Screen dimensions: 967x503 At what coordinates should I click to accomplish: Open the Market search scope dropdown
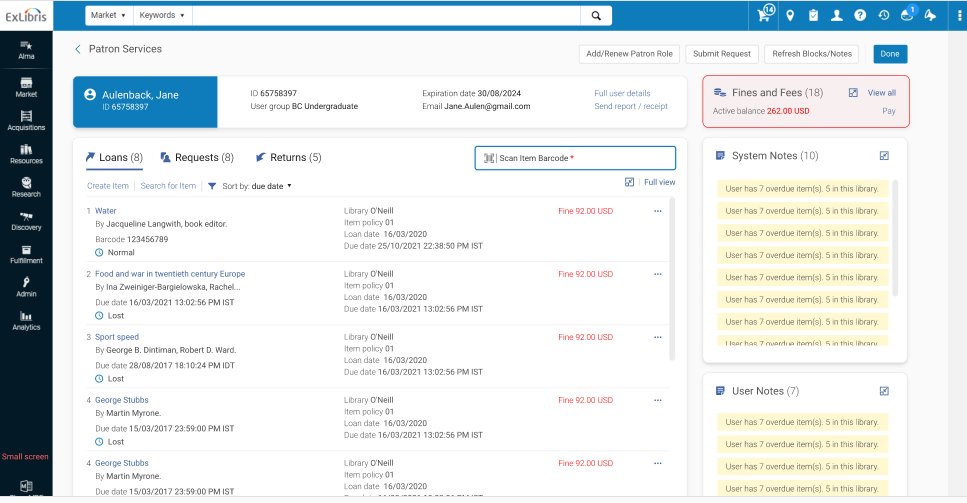109,15
